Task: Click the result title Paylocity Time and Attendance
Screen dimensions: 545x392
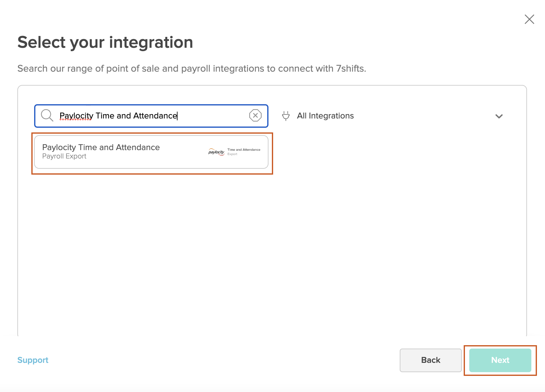Action: pos(101,147)
